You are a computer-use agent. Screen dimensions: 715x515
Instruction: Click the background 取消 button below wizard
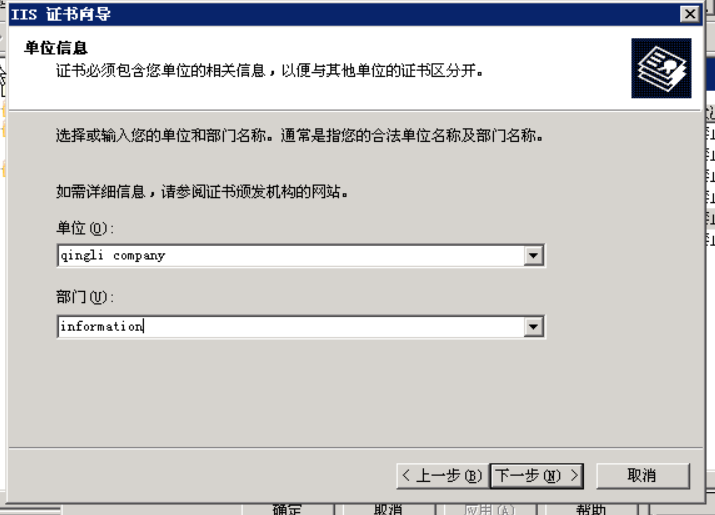coord(388,509)
